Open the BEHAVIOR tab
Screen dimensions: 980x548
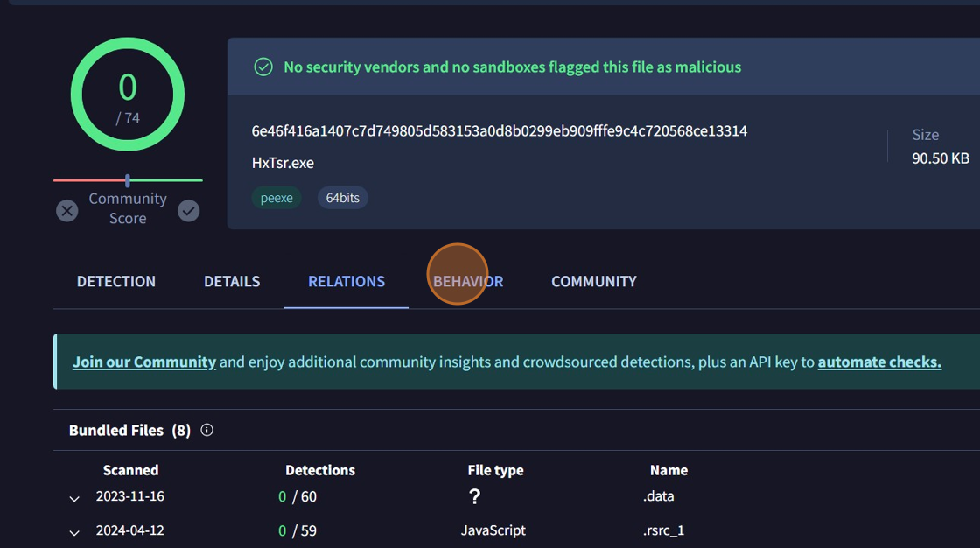point(468,281)
